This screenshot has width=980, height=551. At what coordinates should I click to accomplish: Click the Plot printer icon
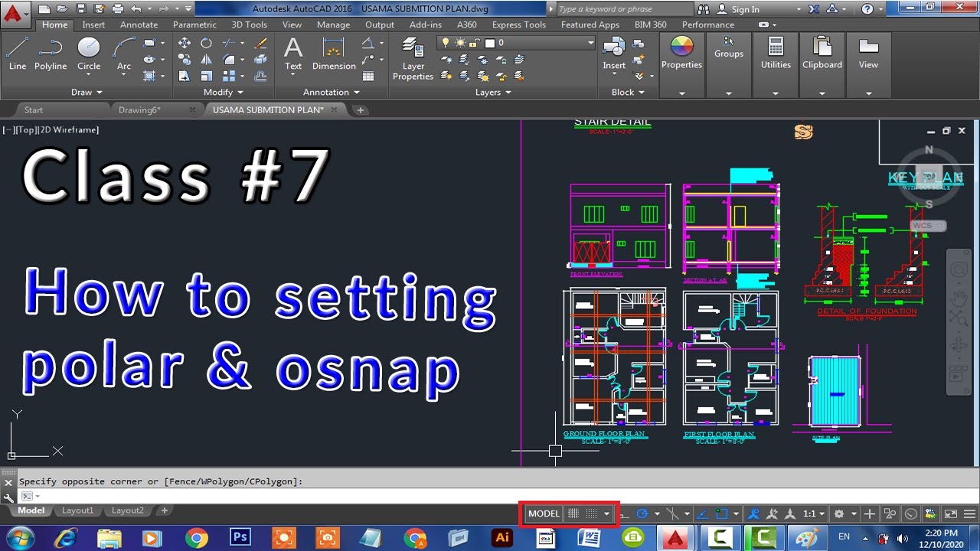click(117, 9)
